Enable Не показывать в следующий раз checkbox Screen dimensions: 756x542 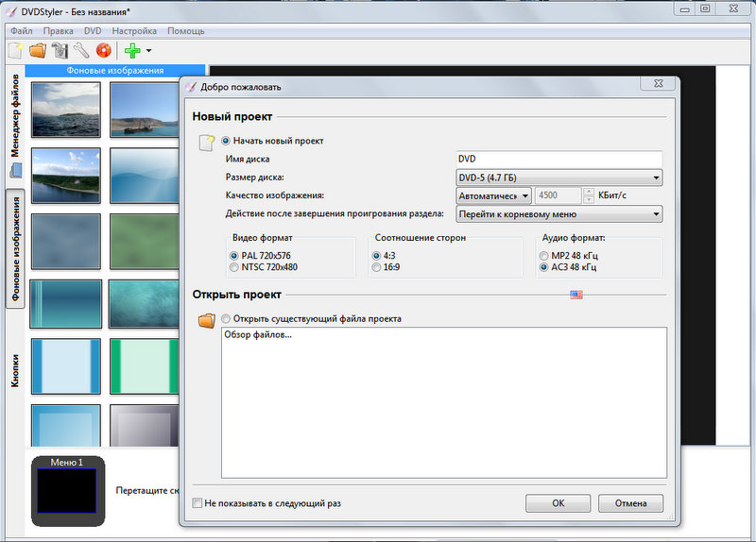(197, 503)
